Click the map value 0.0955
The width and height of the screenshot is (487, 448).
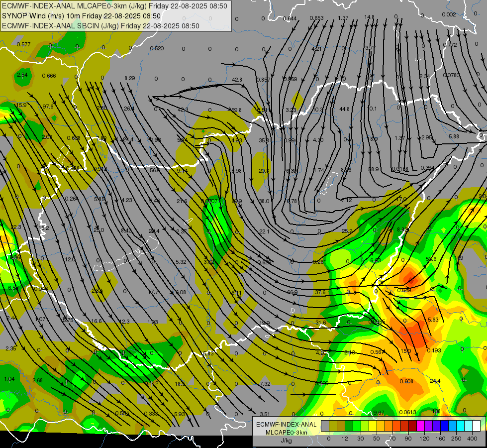tap(377, 322)
